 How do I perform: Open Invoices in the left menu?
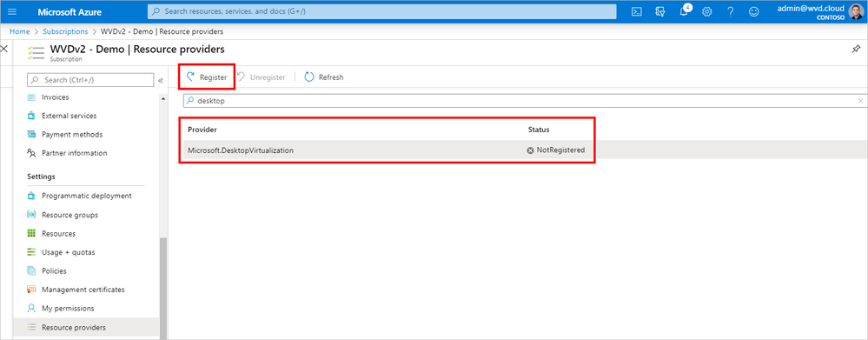[x=56, y=97]
